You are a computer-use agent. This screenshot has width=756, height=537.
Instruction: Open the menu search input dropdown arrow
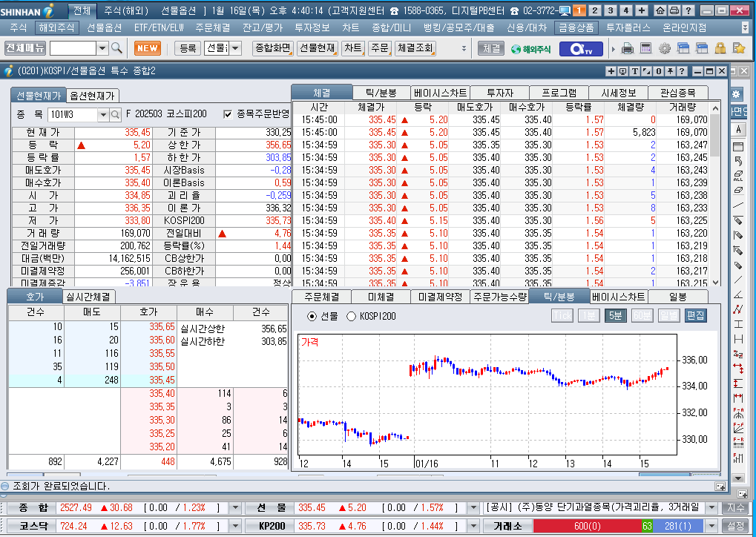(102, 48)
